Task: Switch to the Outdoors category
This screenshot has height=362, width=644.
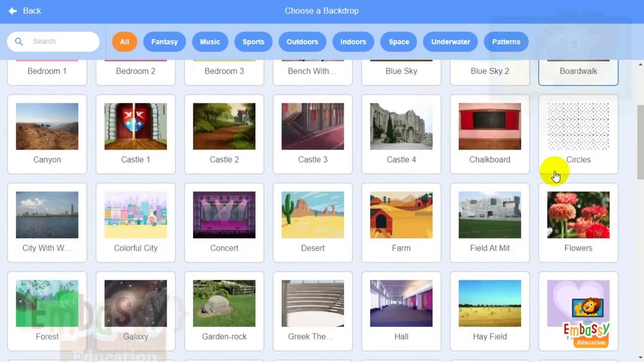Action: (x=302, y=42)
